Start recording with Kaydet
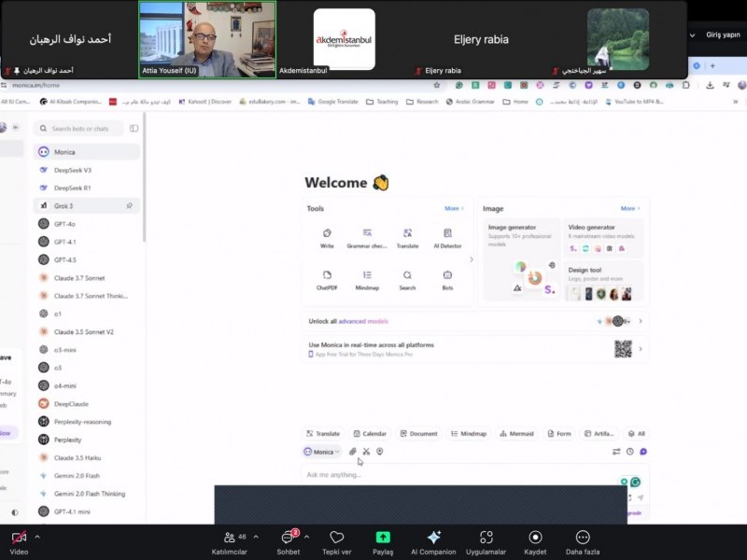Screen dimensions: 747x560 pos(535,542)
